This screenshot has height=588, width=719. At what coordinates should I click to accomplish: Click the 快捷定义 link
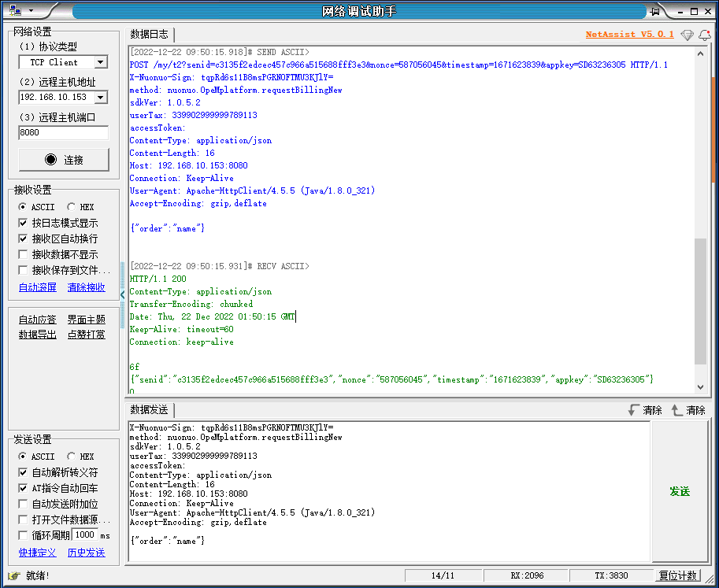click(x=38, y=553)
